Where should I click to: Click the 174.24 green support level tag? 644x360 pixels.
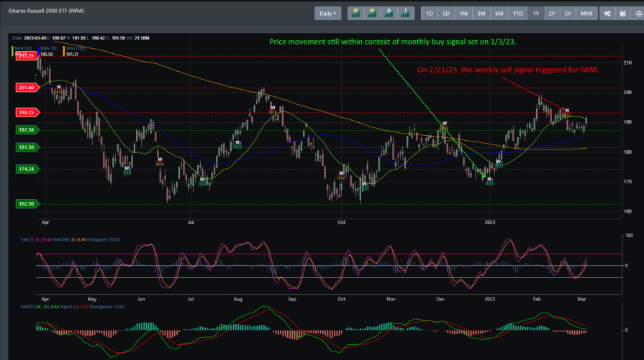(x=27, y=169)
